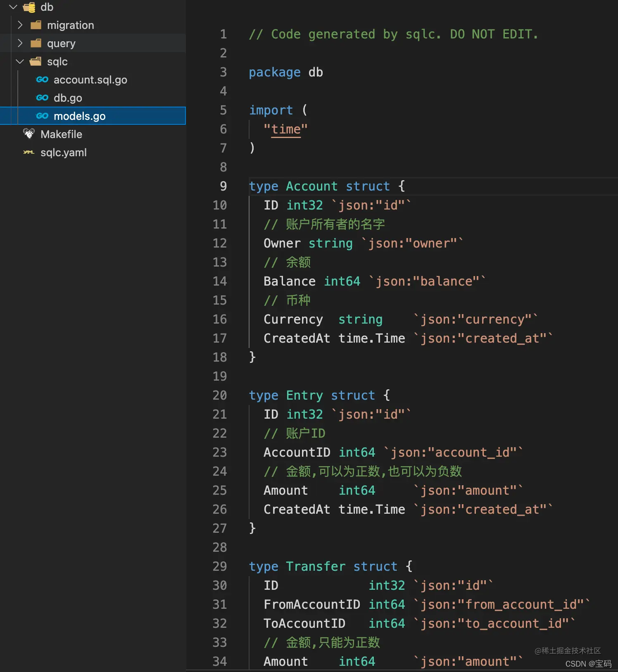618x672 pixels.
Task: Select the sqlc folder label
Action: pos(57,62)
